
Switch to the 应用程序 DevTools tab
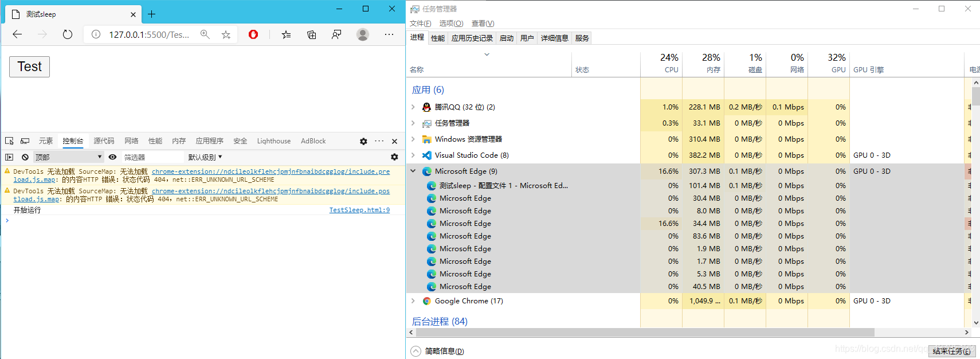click(x=210, y=141)
